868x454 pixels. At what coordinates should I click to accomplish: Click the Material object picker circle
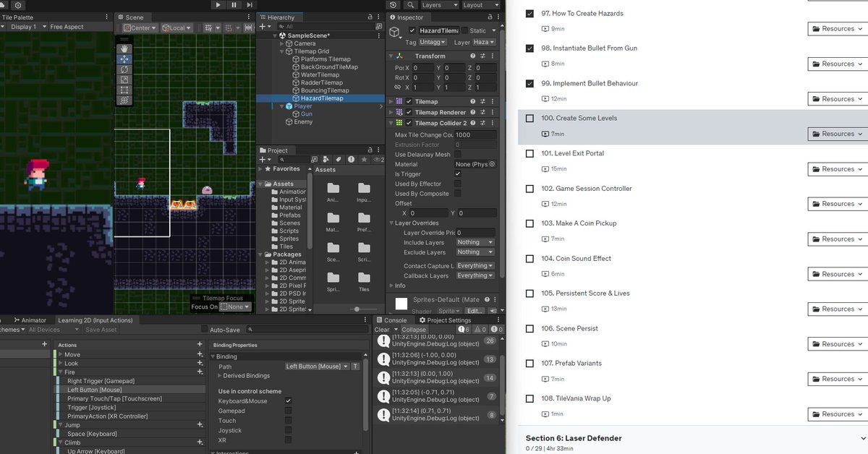[x=493, y=164]
